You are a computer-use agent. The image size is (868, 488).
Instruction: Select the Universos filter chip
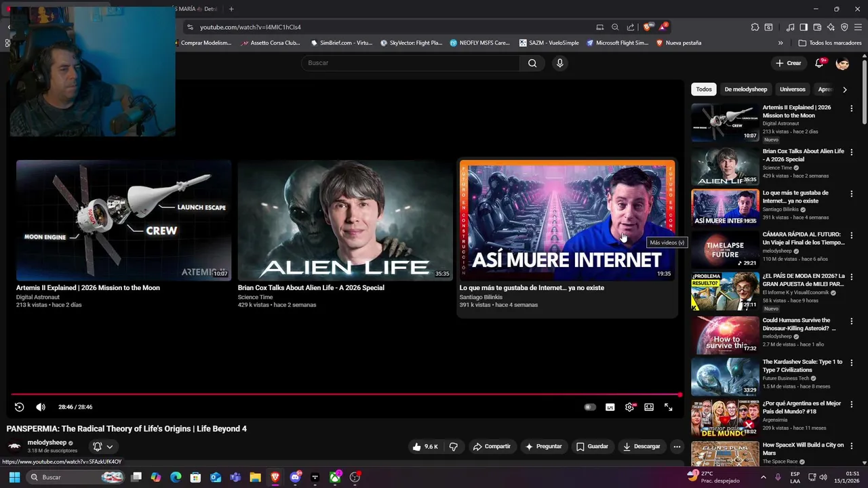click(x=793, y=89)
